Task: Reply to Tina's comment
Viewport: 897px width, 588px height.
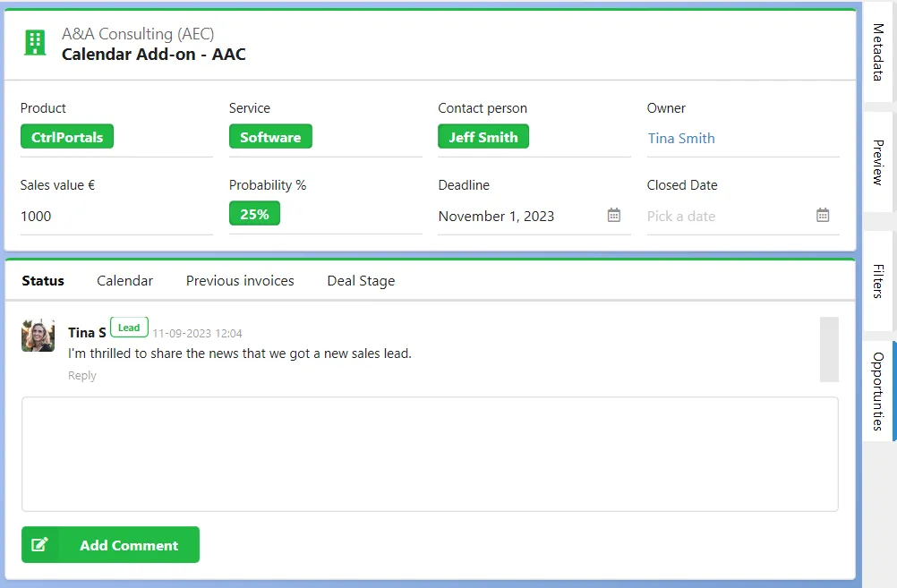Action: click(81, 376)
